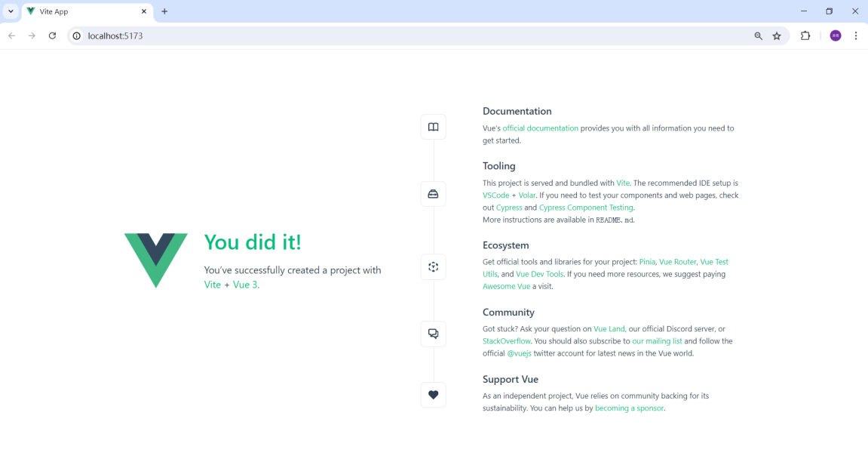Open the StackOverflow link
The image size is (868, 471).
pos(507,340)
